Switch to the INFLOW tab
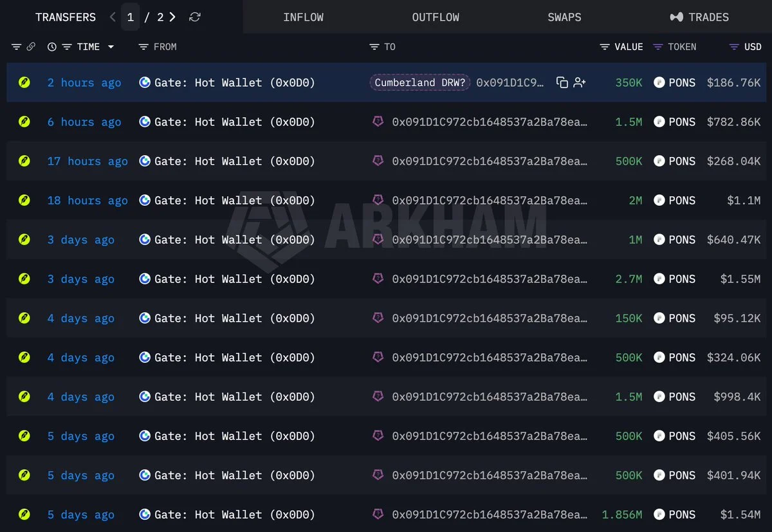The width and height of the screenshot is (772, 532). pos(304,17)
